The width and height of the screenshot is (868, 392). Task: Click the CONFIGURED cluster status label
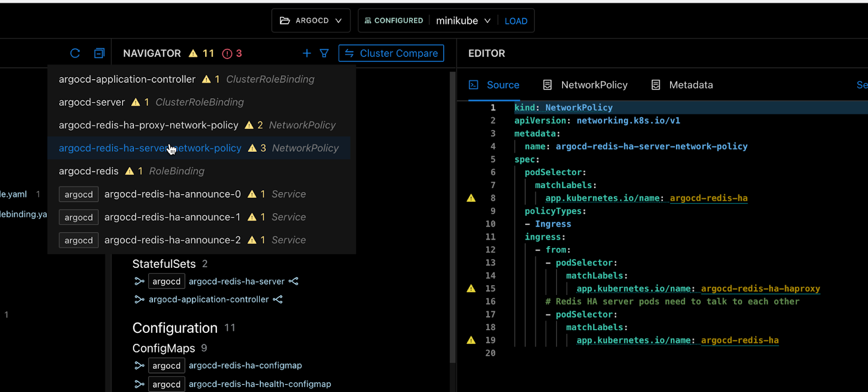point(394,21)
